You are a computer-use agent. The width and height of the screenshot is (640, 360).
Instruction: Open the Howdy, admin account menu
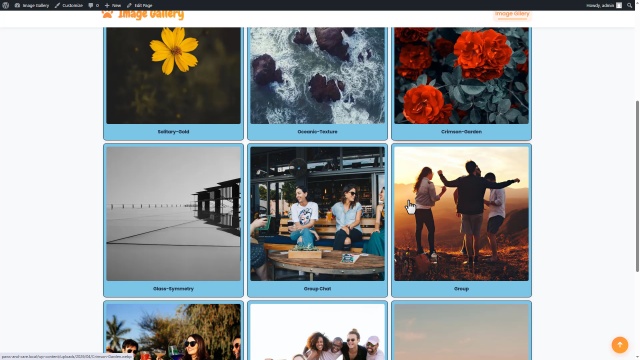tap(604, 5)
